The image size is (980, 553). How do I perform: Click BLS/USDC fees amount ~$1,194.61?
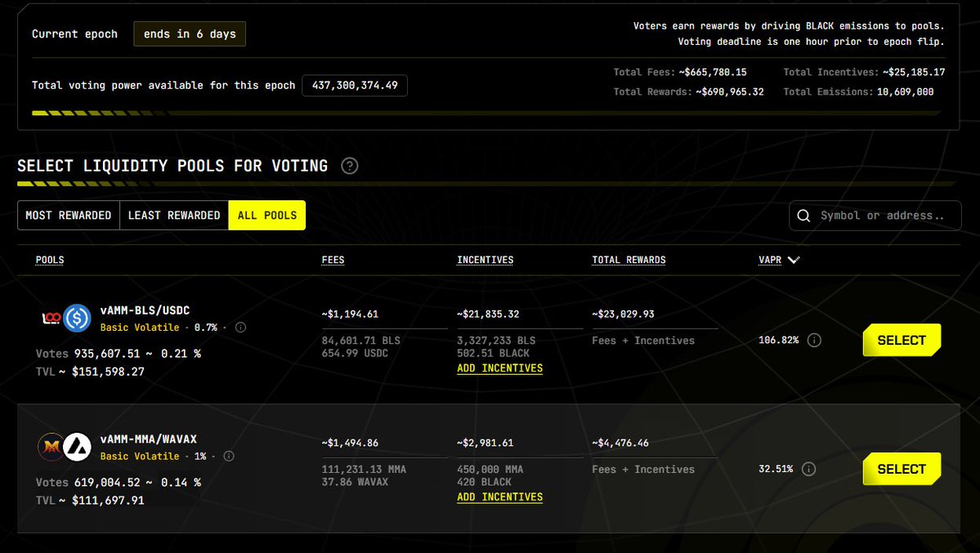point(350,314)
